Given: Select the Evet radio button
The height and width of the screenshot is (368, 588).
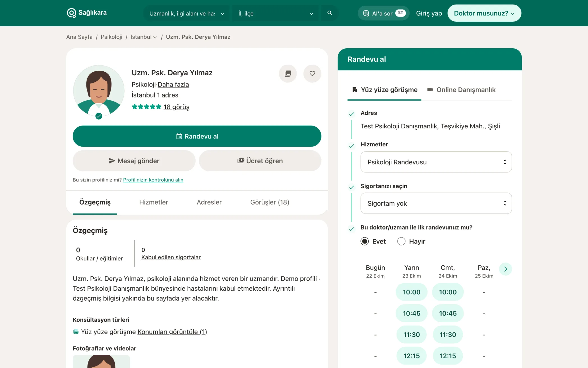Looking at the screenshot, I should (365, 241).
